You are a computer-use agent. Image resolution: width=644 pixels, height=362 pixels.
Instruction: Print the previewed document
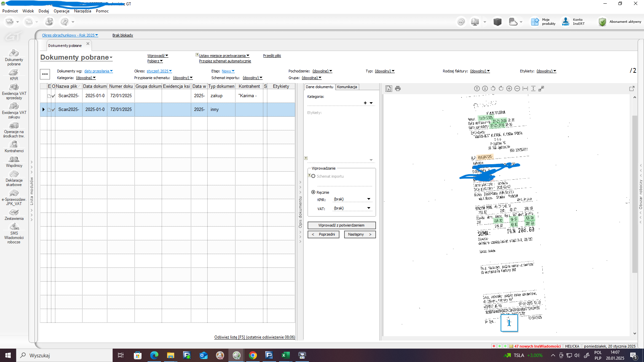398,88
